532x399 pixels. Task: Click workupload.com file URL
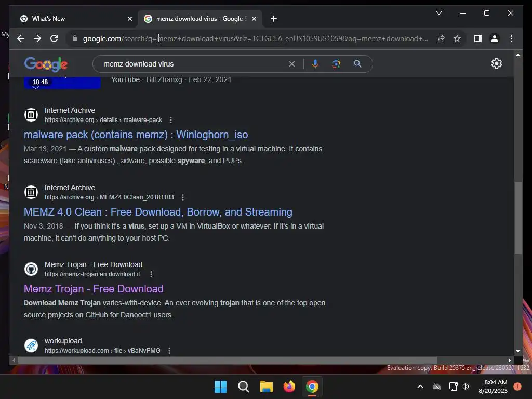tap(102, 351)
